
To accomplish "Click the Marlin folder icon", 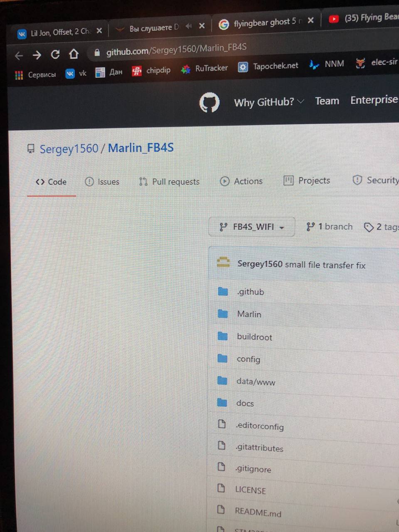I will pyautogui.click(x=223, y=313).
